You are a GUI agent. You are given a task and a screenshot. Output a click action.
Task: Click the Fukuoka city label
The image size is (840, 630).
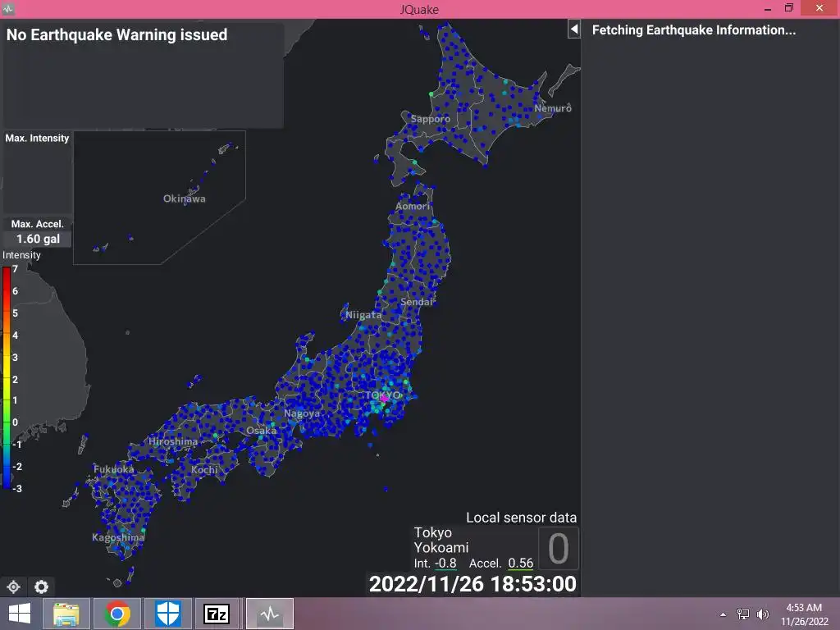pyautogui.click(x=113, y=470)
